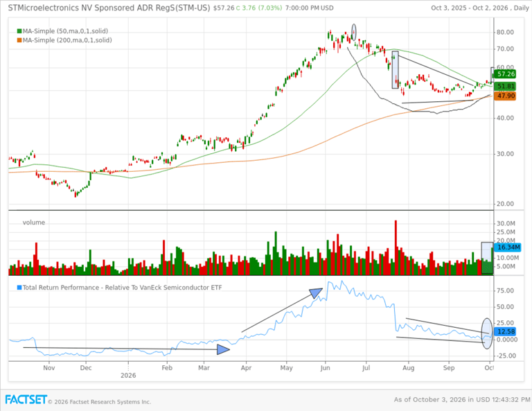Click the Sep date axis label
This screenshot has height=411, width=532.
point(449,368)
